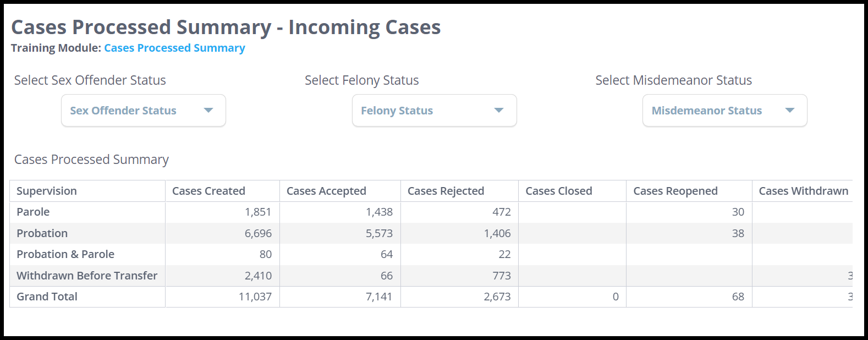This screenshot has height=340, width=868.
Task: Expand the Misdemeanor Status filter
Action: (x=724, y=110)
